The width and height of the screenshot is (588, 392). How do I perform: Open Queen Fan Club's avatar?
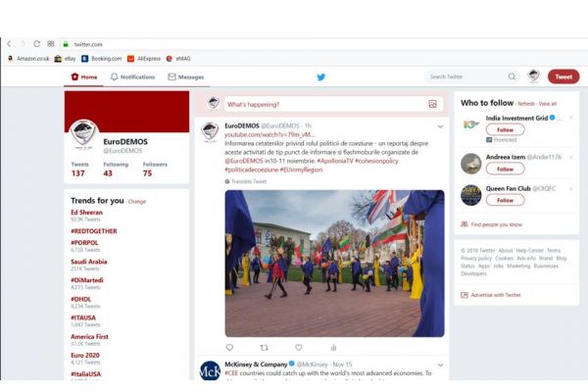[471, 195]
